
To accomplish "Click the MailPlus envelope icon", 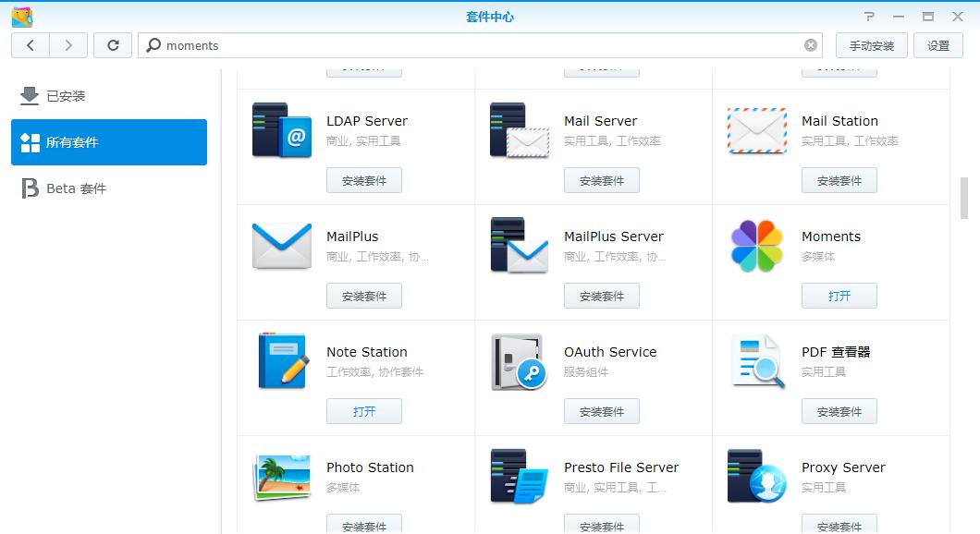I will coord(282,246).
